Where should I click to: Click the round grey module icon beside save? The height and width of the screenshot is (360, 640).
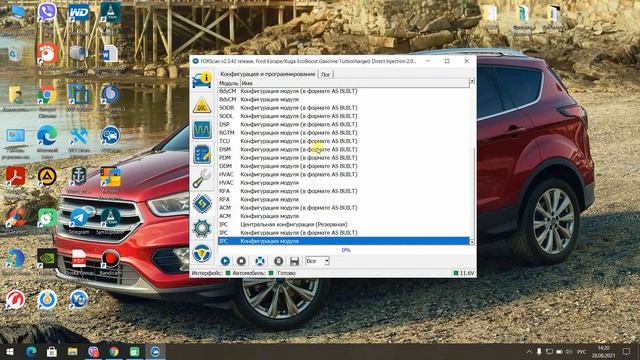[278, 261]
